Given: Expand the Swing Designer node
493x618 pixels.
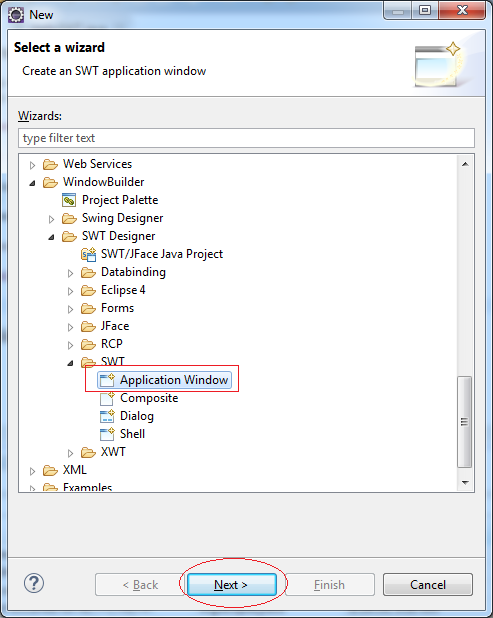Looking at the screenshot, I should 51,219.
